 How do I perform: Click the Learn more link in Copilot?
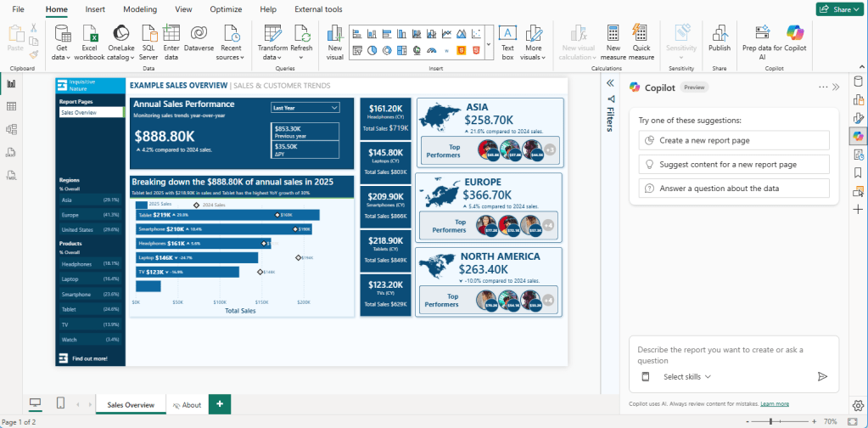775,404
